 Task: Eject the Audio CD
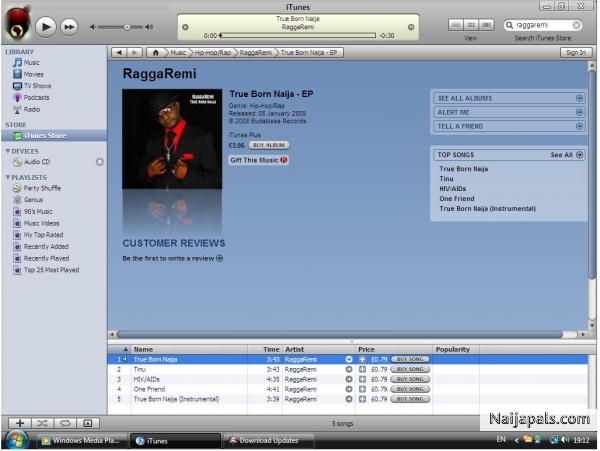pyautogui.click(x=99, y=162)
